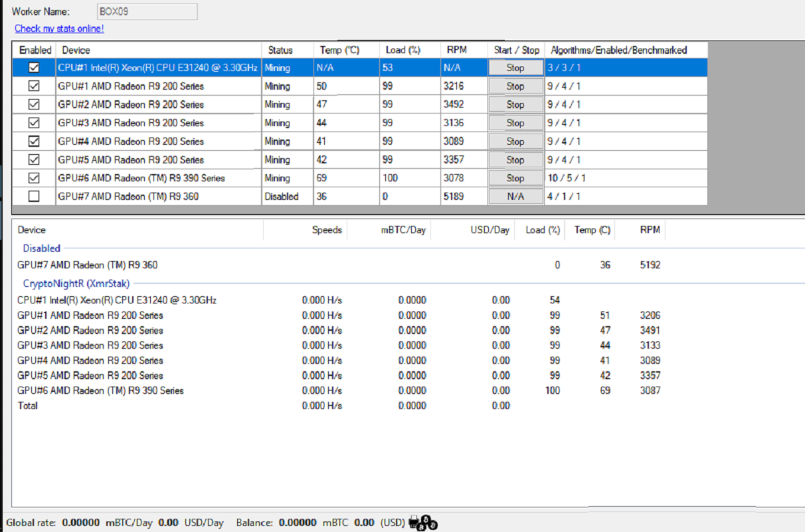
Task: Select GPU#7 entry under Disabled group
Action: coord(88,265)
